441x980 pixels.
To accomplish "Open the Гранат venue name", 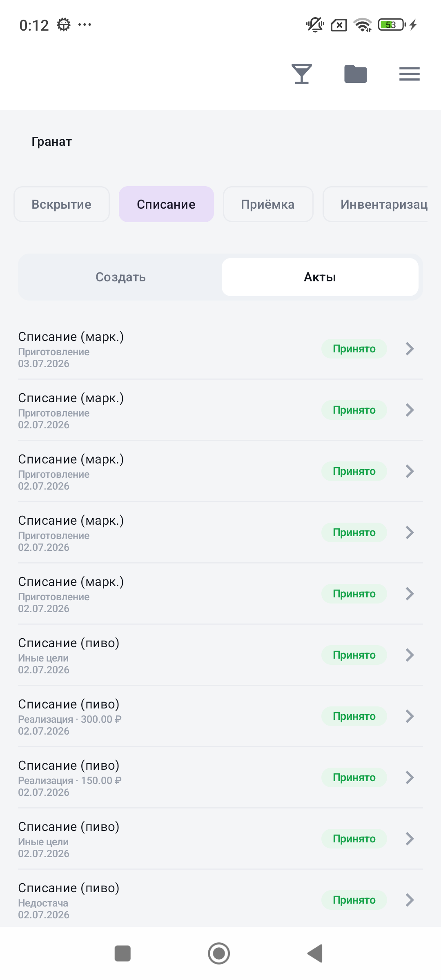I will point(52,142).
